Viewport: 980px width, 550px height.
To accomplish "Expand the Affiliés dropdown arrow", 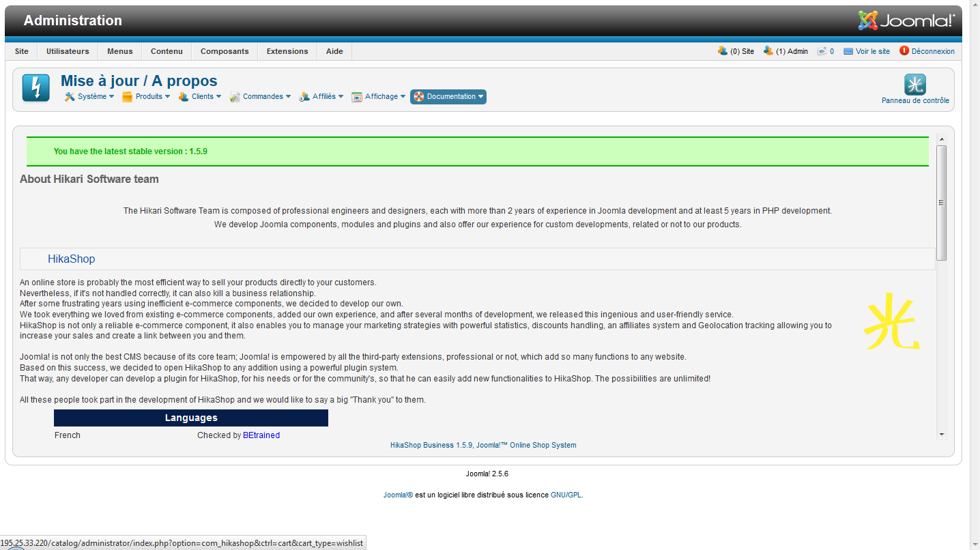I will point(341,97).
